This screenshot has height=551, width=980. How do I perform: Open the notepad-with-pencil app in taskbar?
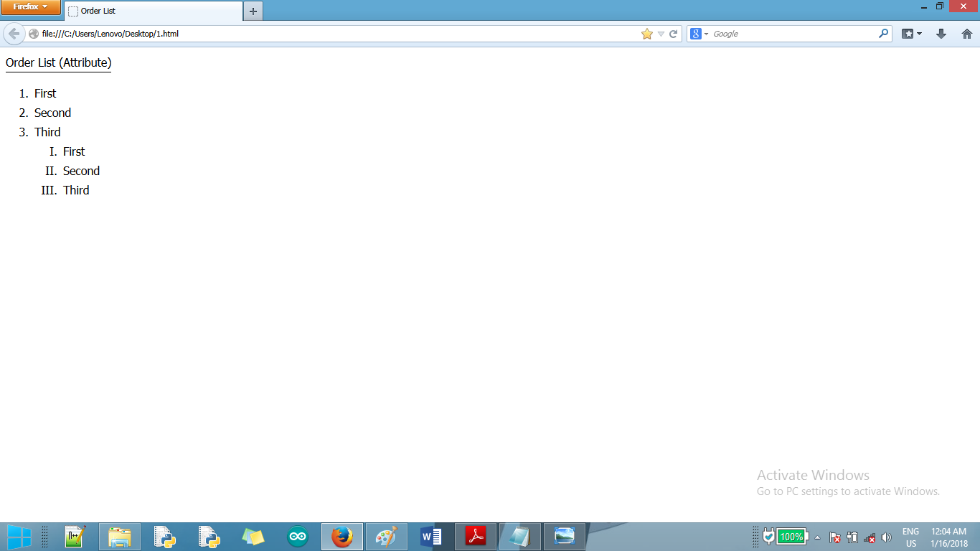pyautogui.click(x=75, y=537)
